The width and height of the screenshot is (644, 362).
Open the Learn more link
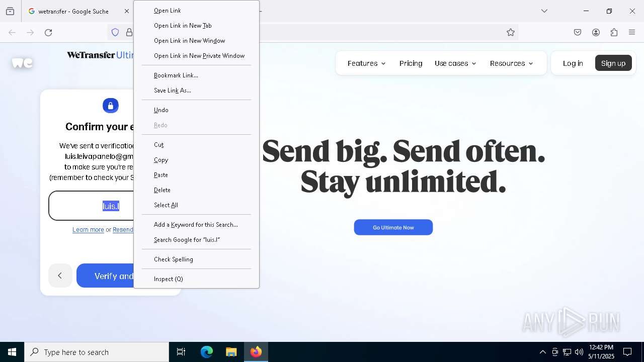pyautogui.click(x=88, y=230)
